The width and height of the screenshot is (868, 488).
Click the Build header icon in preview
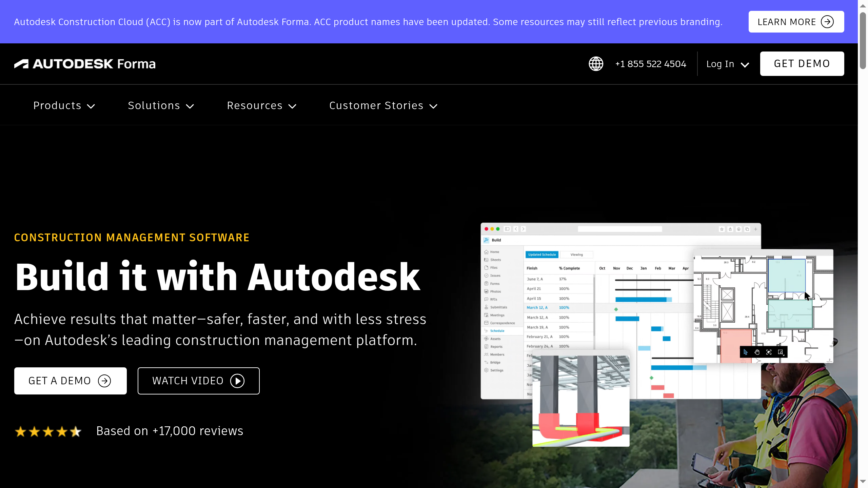(486, 240)
